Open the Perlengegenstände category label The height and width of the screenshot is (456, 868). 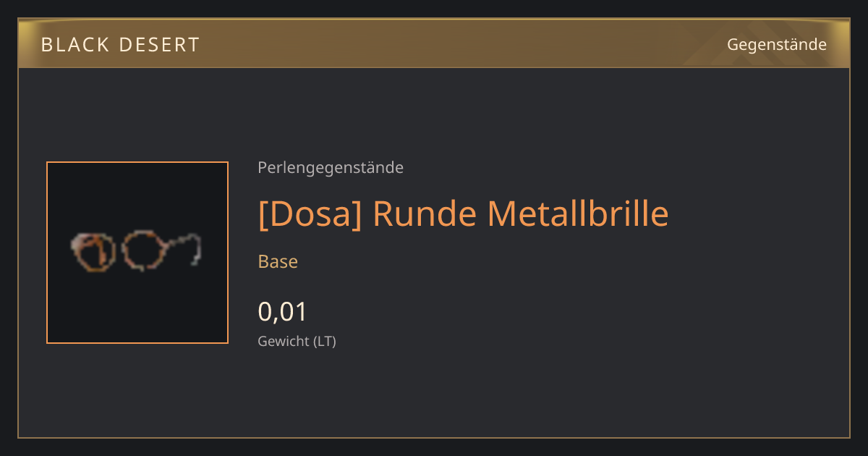331,168
